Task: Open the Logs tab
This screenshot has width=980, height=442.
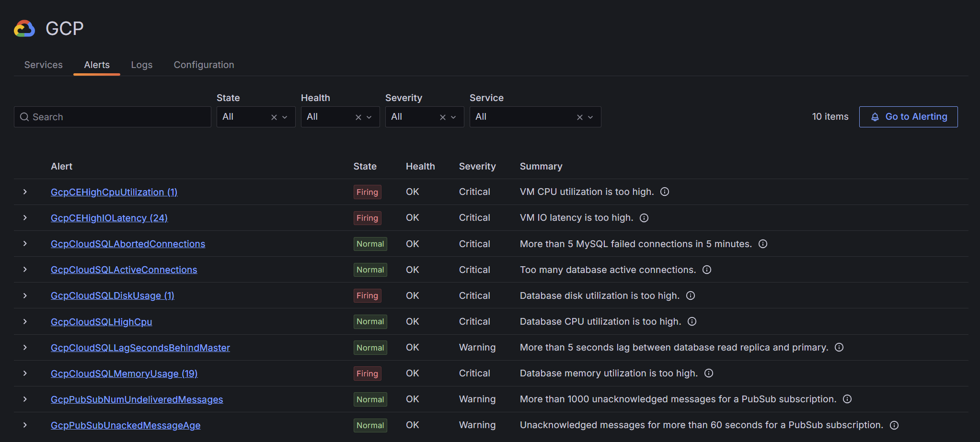Action: pos(142,65)
